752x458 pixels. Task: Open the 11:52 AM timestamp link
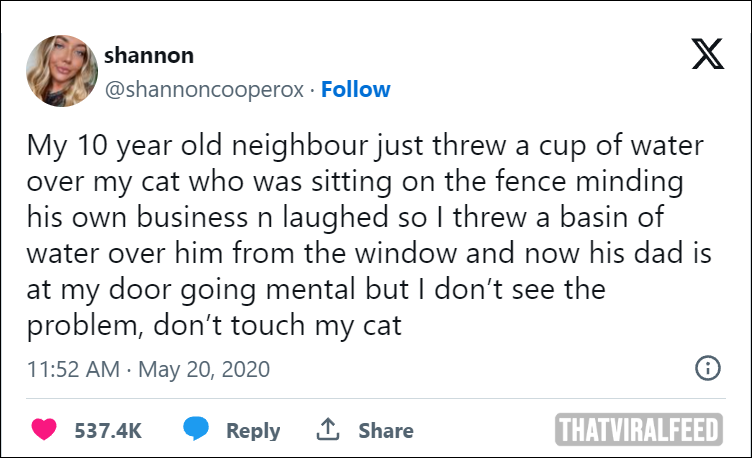[x=73, y=369]
